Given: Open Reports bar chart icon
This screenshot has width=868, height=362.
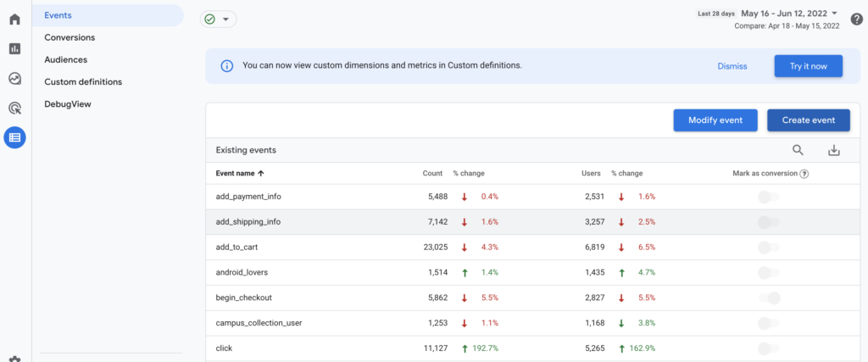Looking at the screenshot, I should point(14,48).
